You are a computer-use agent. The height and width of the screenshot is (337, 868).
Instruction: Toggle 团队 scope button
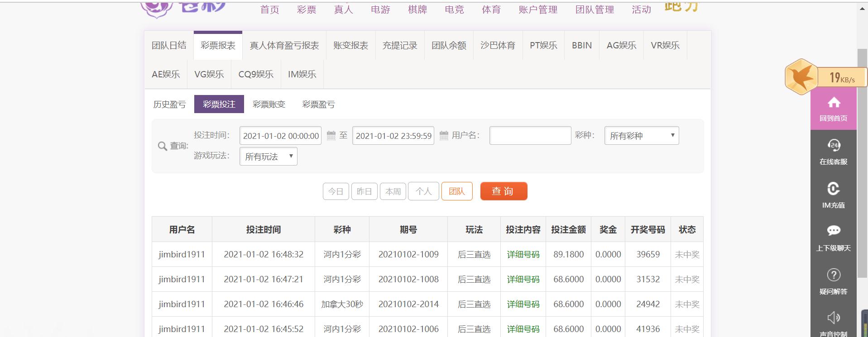(457, 191)
